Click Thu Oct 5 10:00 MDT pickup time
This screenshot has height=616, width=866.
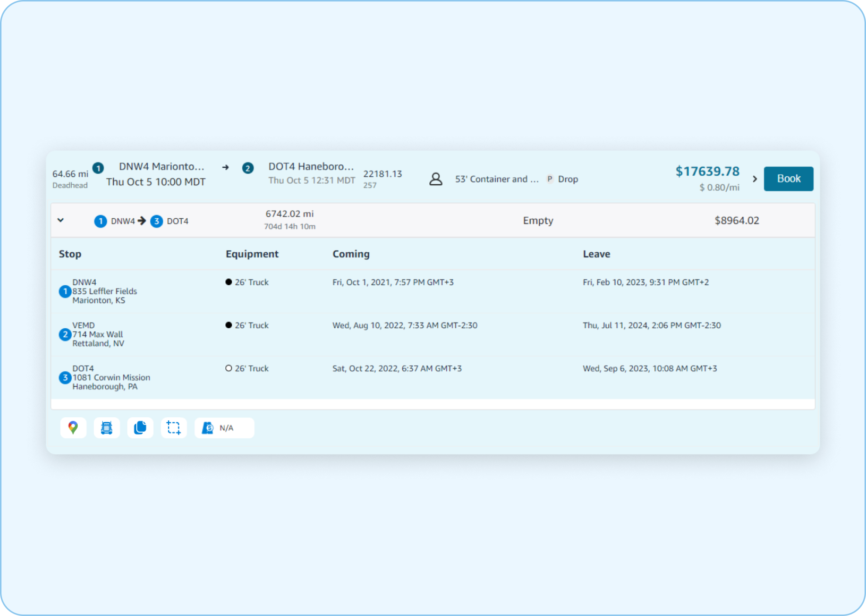tap(156, 182)
